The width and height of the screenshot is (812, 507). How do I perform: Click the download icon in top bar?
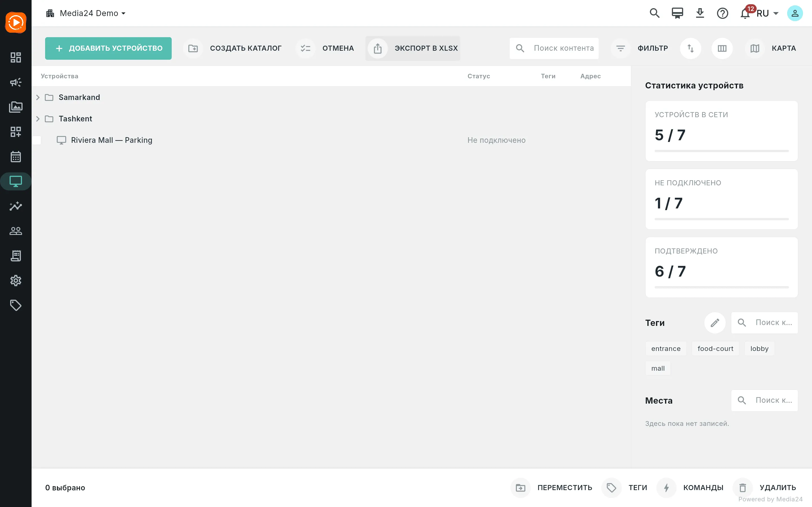pyautogui.click(x=700, y=14)
